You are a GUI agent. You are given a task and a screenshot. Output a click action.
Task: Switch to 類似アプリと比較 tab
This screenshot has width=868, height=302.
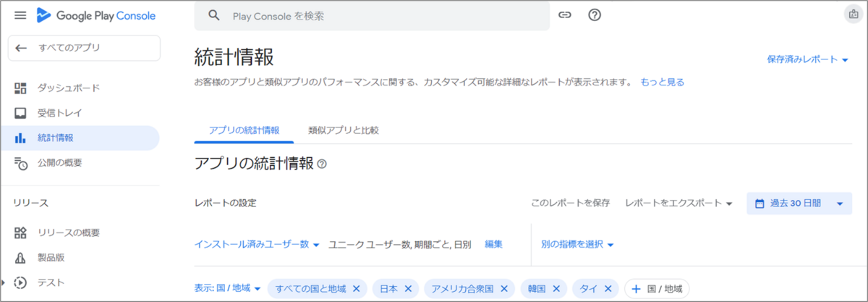point(344,130)
